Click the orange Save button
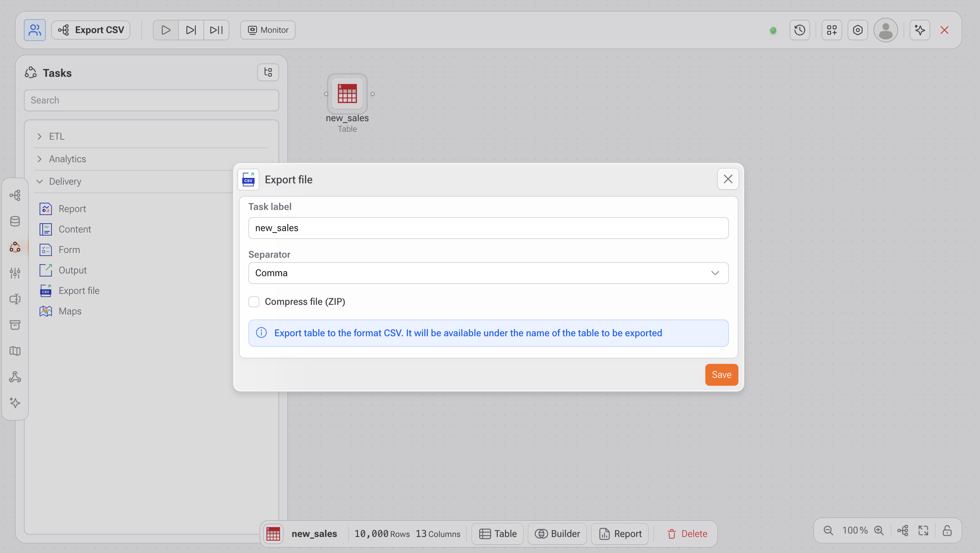 [x=721, y=374]
